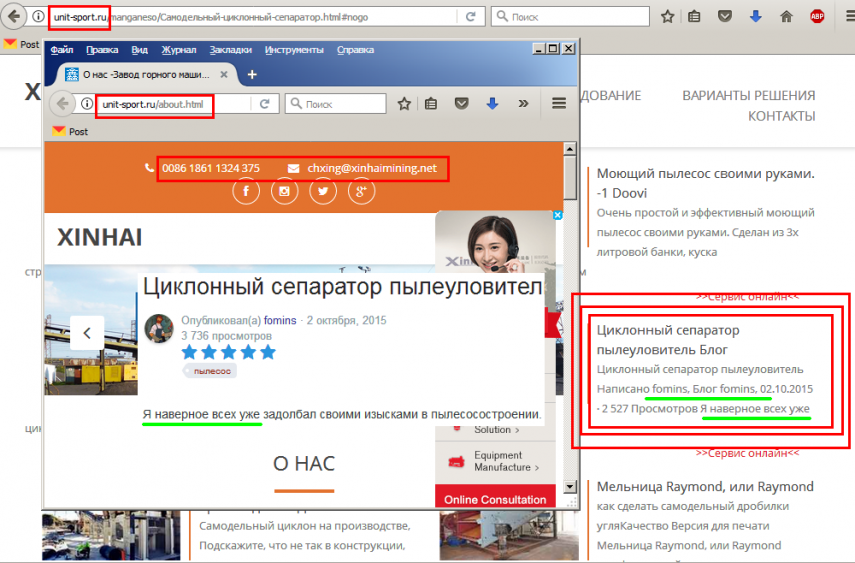
Task: Open site info icon in inner address bar
Action: 87,104
